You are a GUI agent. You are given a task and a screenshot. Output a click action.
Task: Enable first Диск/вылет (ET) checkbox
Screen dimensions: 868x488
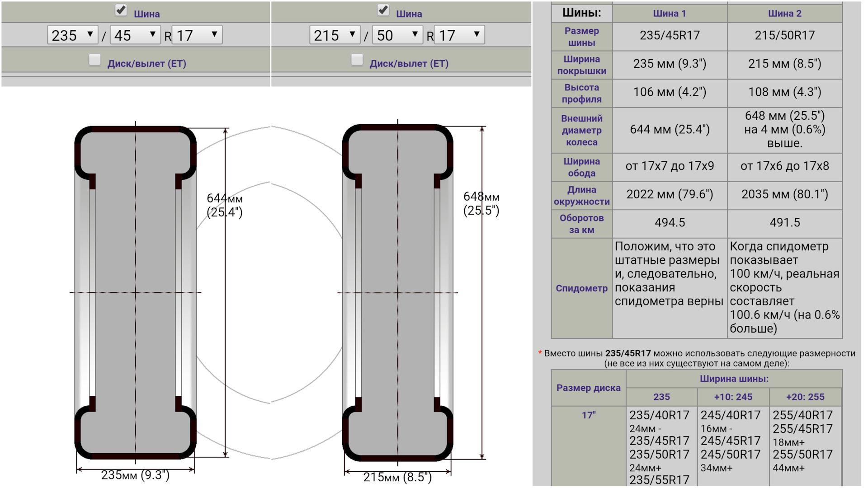pyautogui.click(x=94, y=60)
